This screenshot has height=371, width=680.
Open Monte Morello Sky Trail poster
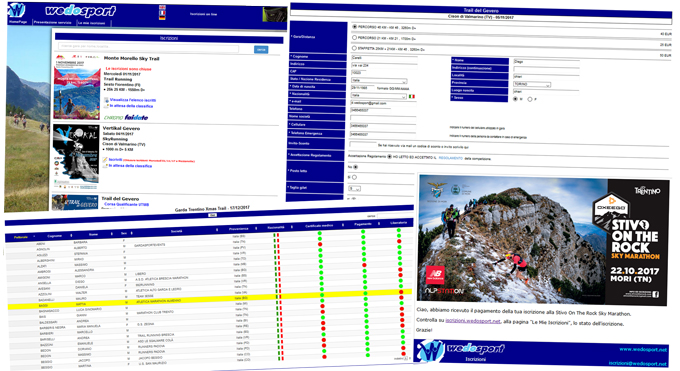point(77,87)
